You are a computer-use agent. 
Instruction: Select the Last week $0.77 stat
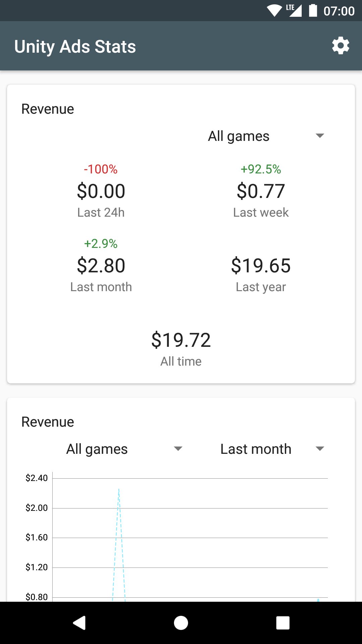pyautogui.click(x=261, y=192)
